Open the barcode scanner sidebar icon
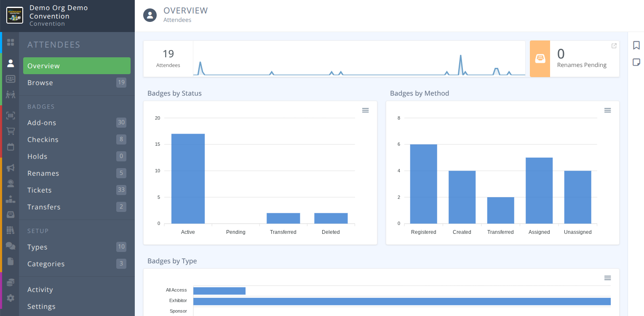This screenshot has width=644, height=316. [11, 115]
